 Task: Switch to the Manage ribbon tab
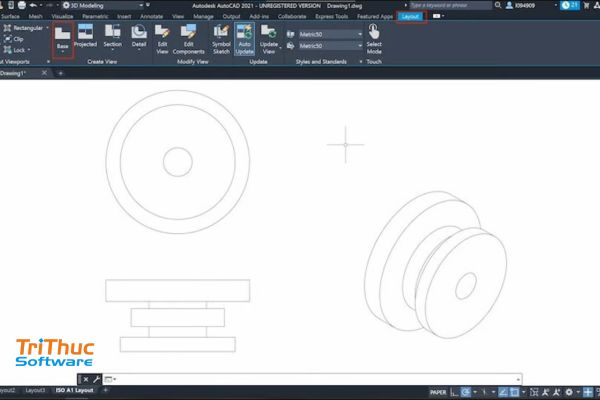(x=203, y=16)
